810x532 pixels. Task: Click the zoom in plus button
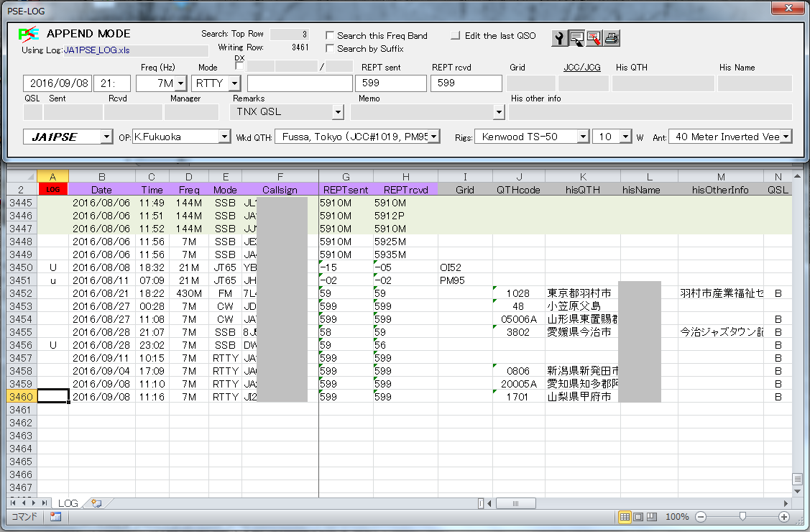point(784,517)
